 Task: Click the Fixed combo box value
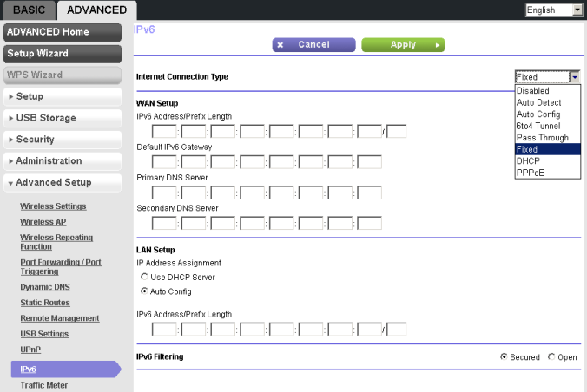click(x=542, y=77)
